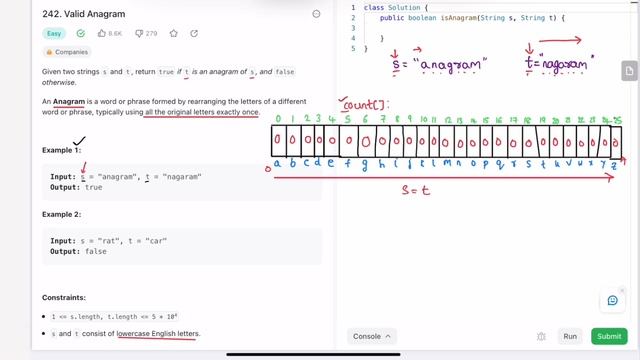Add problem to favorites with star icon
Image resolution: width=640 pixels, height=360 pixels.
pyautogui.click(x=173, y=33)
